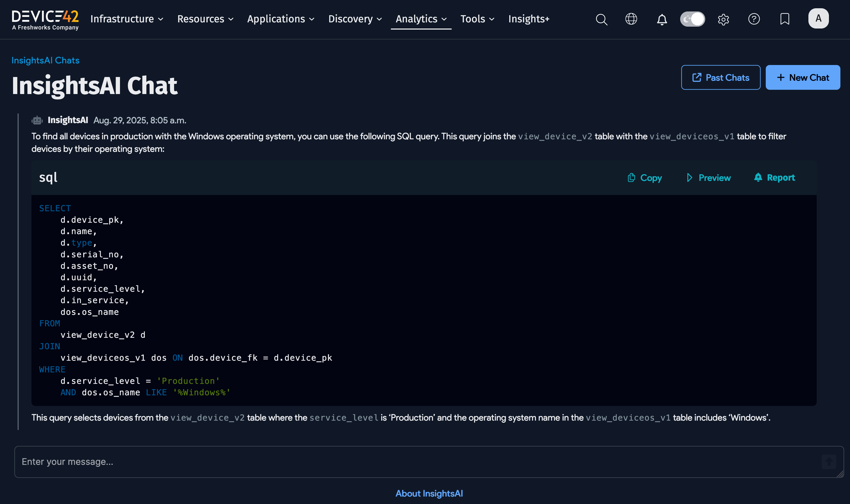
Task: Open the settings gear icon
Action: click(723, 19)
